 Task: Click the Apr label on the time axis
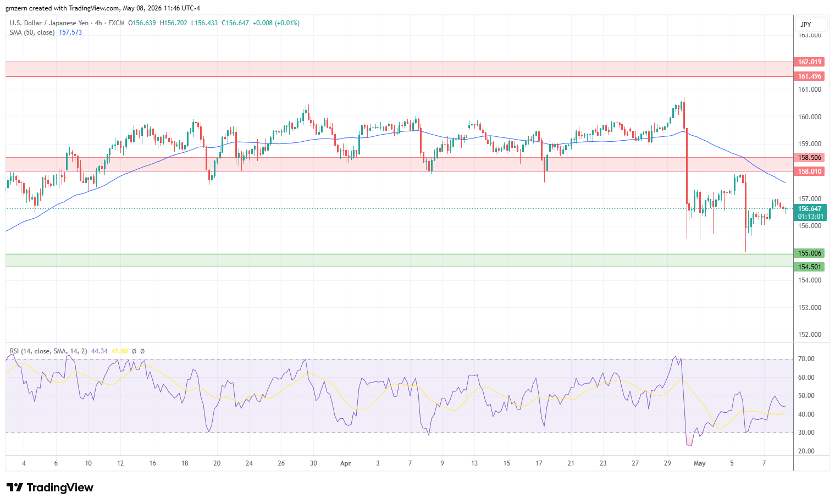coord(345,463)
